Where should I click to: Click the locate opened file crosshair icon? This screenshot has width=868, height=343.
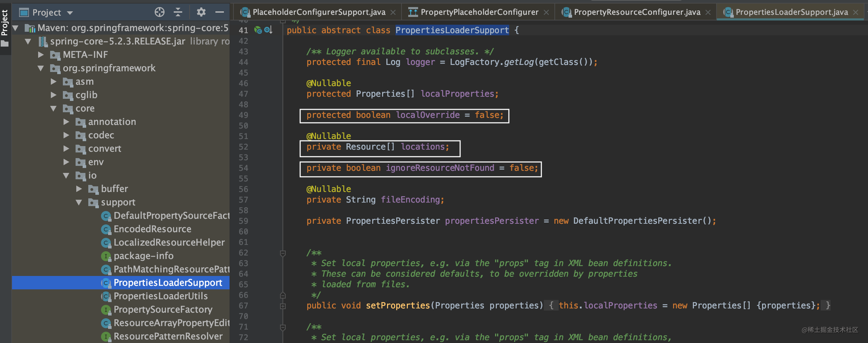point(159,12)
